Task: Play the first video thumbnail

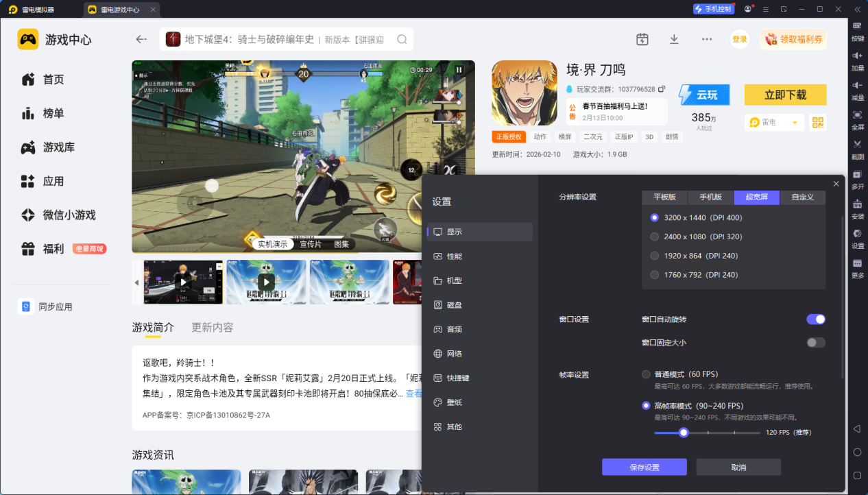Action: tap(183, 282)
